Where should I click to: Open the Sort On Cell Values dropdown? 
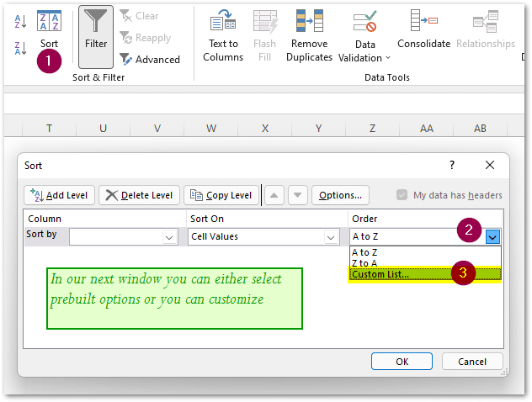coord(331,237)
